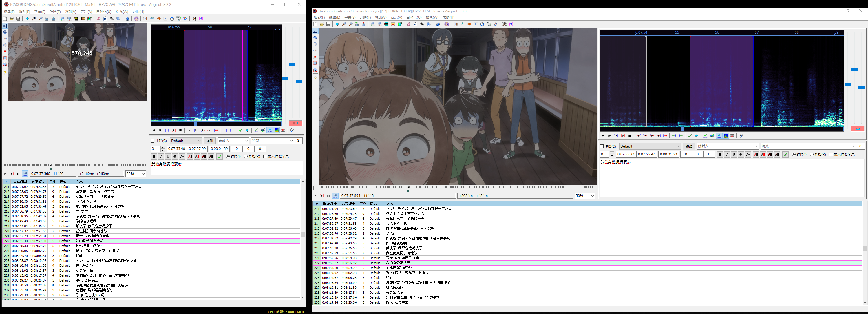Toggle karaoke mode microphone icon in right audio panel
868x314 pixels.
tap(741, 136)
